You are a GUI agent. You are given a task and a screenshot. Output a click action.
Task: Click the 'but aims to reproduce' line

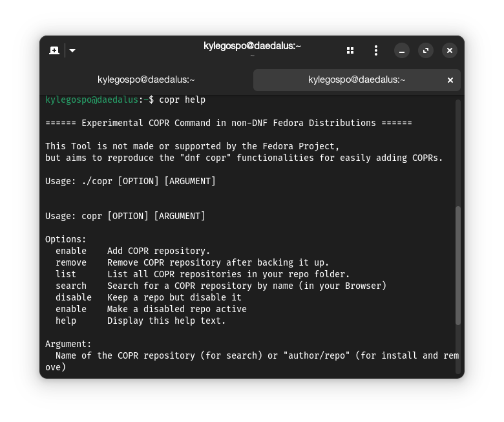click(244, 158)
